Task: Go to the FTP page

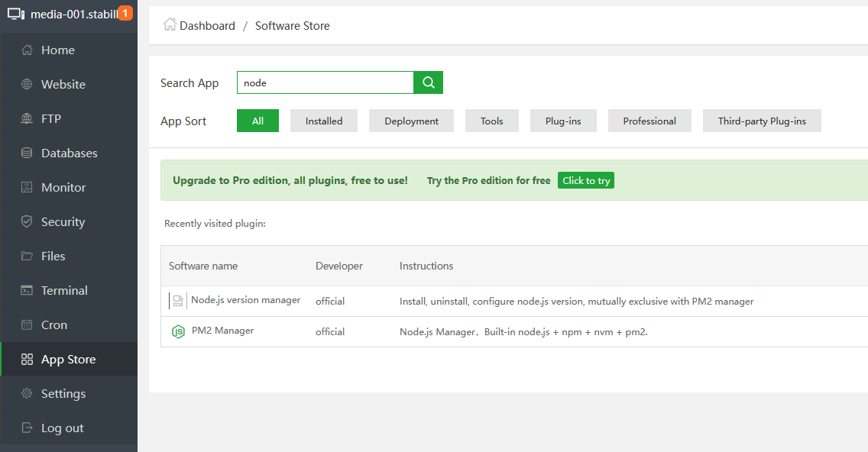Action: (x=51, y=118)
